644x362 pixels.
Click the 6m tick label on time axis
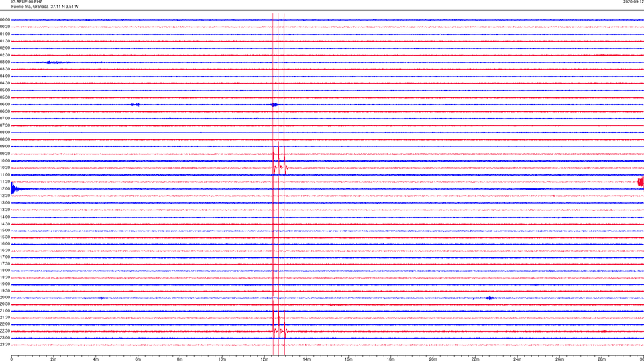(138, 359)
